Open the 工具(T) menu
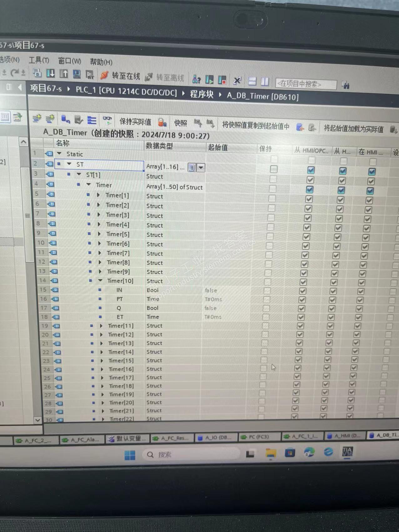The width and height of the screenshot is (399, 532). [x=39, y=60]
